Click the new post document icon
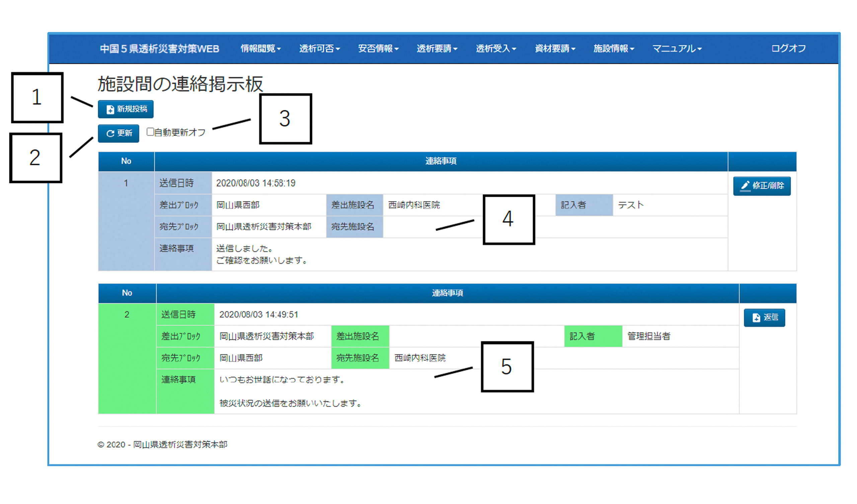This screenshot has height=504, width=857. point(110,109)
